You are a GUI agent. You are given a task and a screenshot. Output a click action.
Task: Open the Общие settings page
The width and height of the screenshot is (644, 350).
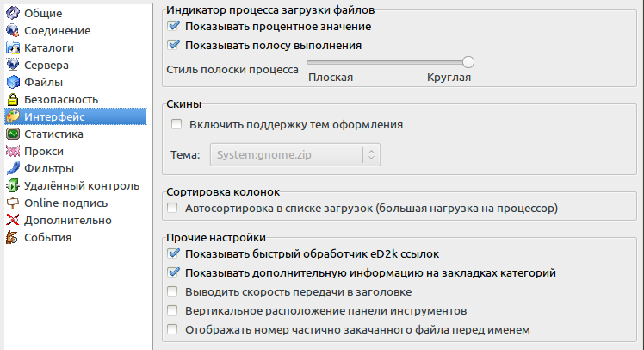coord(43,13)
